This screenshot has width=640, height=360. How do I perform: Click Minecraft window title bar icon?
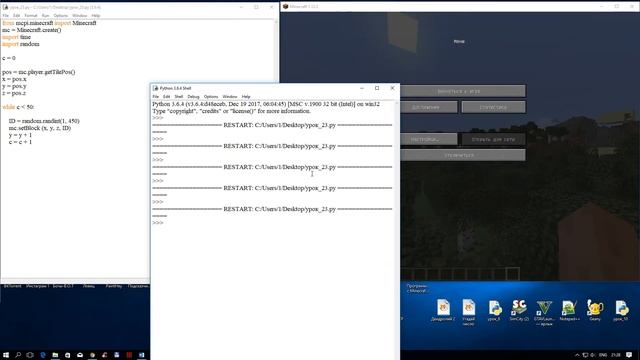(285, 7)
